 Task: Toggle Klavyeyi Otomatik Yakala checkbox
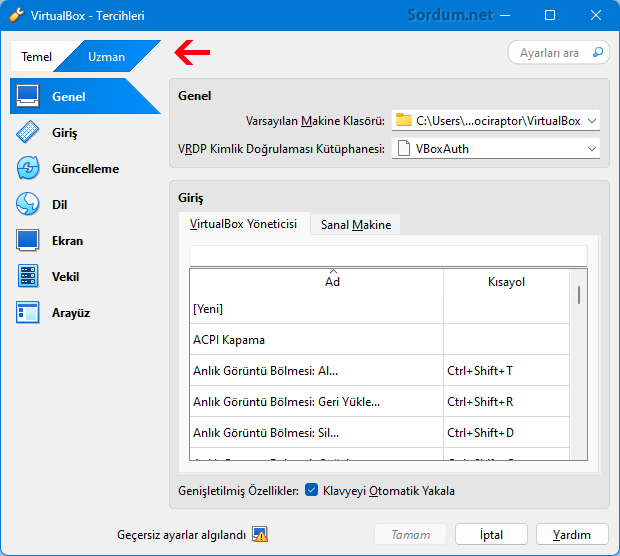311,490
